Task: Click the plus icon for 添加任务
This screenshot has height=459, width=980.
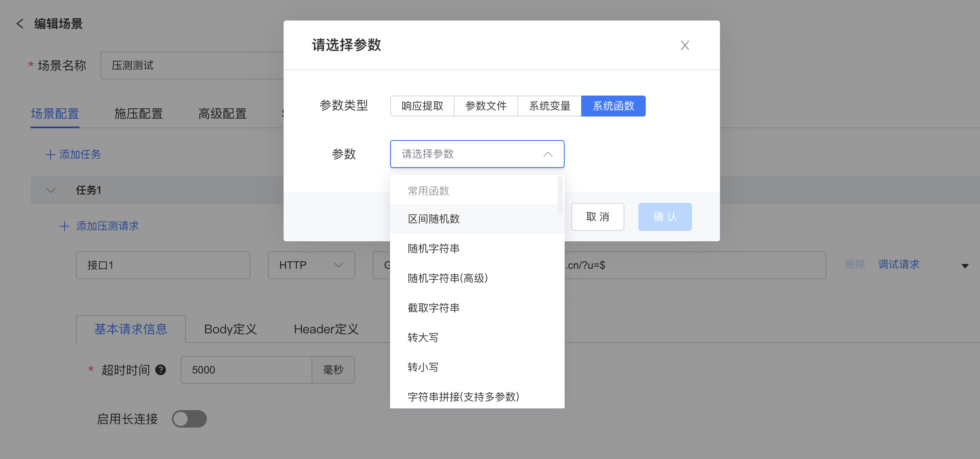Action: click(51, 154)
